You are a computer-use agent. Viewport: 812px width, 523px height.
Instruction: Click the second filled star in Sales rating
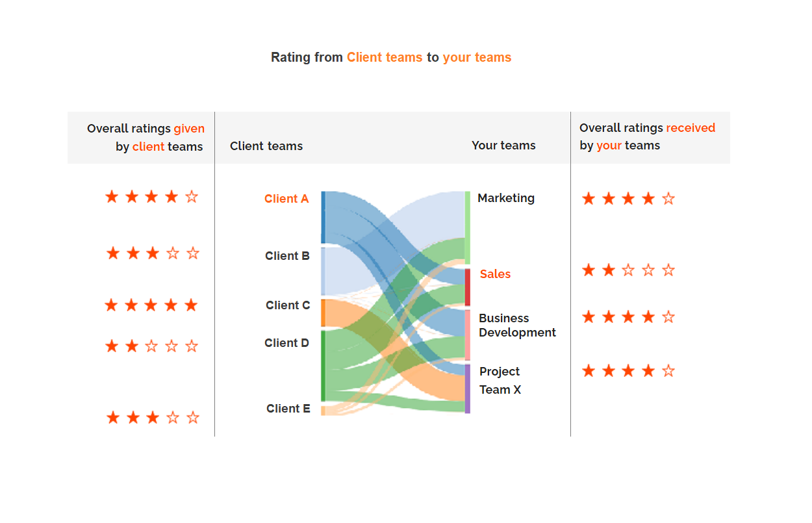609,270
